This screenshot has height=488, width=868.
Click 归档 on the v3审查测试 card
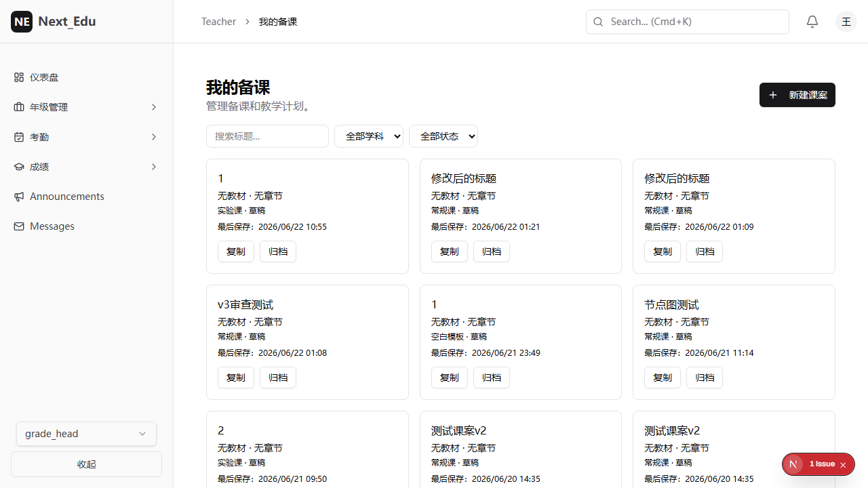[278, 378]
